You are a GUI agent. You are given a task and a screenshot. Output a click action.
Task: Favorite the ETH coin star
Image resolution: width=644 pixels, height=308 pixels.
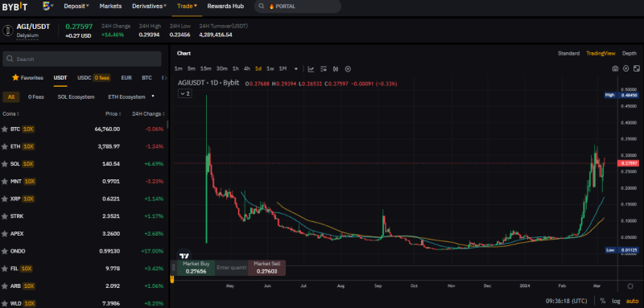pos(5,146)
